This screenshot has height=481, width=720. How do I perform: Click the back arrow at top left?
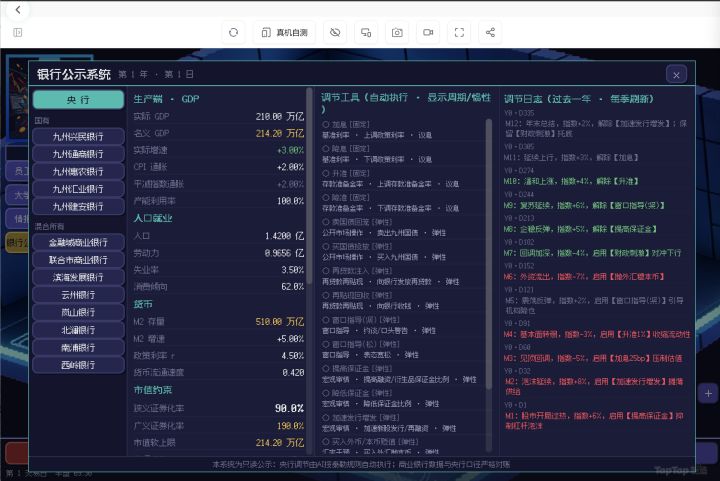click(18, 10)
